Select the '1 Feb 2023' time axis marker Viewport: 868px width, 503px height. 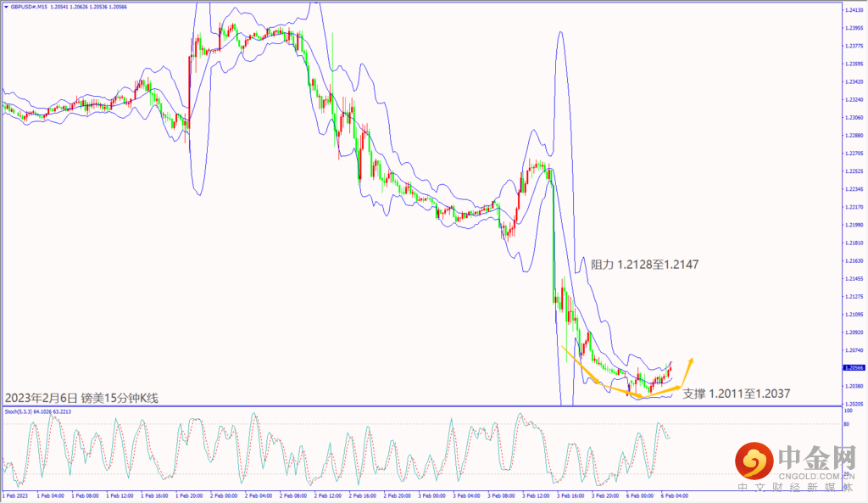click(17, 495)
